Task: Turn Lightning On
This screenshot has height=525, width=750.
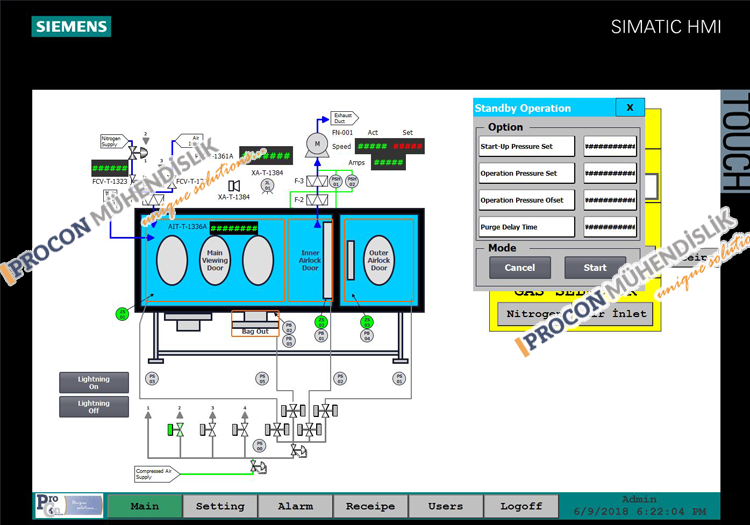Action: [94, 383]
